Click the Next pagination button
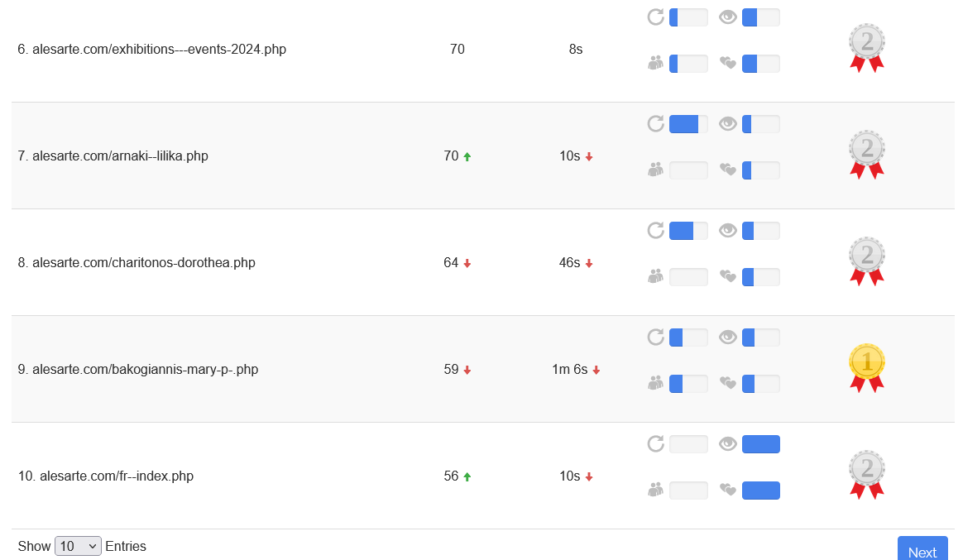This screenshot has height=560, width=963. pyautogui.click(x=922, y=551)
